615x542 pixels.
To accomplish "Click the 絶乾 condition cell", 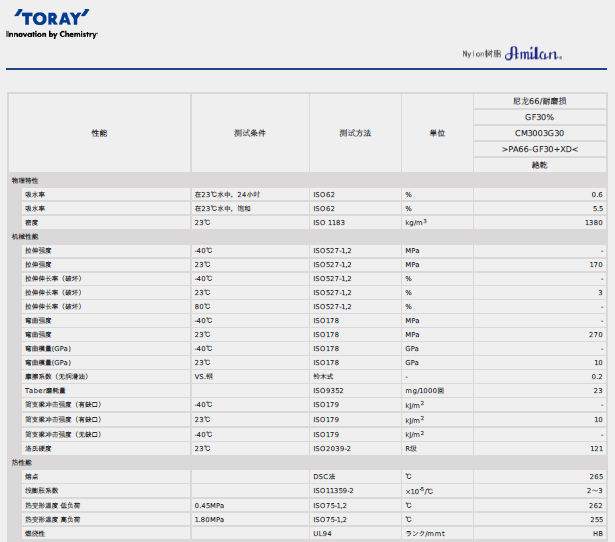I will 539,165.
